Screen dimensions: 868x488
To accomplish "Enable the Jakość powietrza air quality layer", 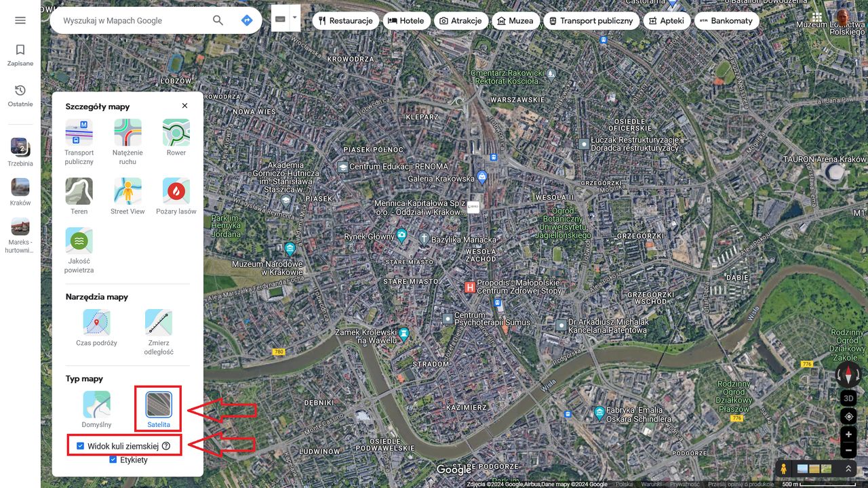I will coord(79,251).
